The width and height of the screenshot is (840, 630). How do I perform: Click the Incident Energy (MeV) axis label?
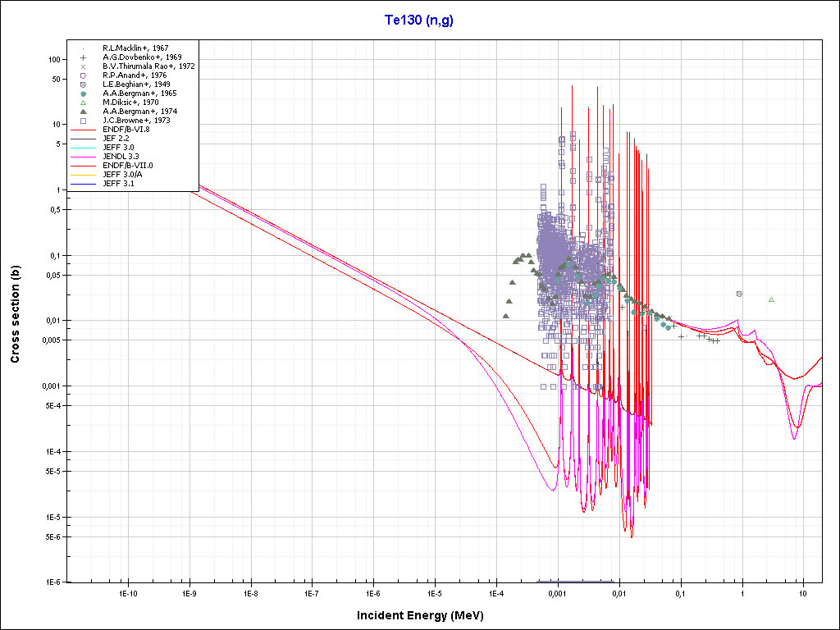tap(426, 615)
